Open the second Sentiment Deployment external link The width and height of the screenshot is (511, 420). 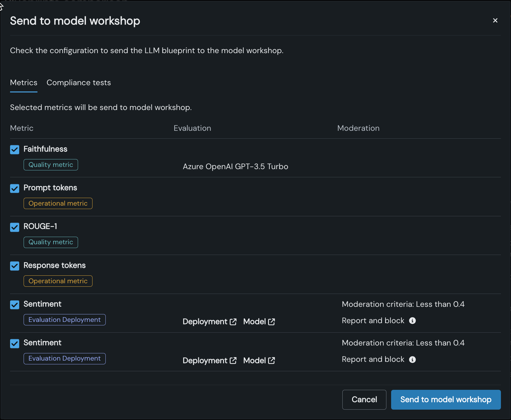(x=209, y=361)
